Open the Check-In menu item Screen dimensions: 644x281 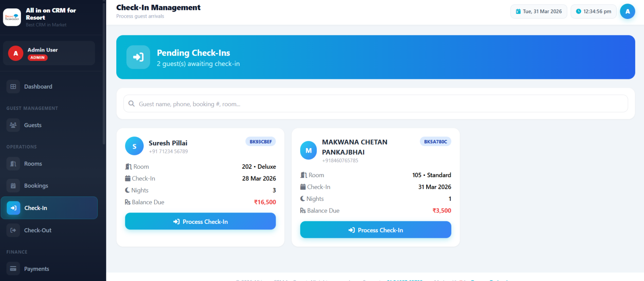tap(49, 208)
